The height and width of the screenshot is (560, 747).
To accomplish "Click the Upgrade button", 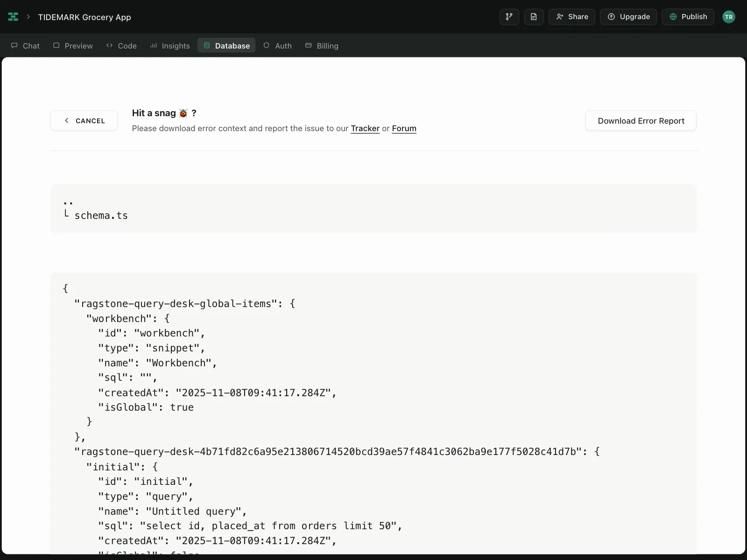I will pyautogui.click(x=628, y=17).
